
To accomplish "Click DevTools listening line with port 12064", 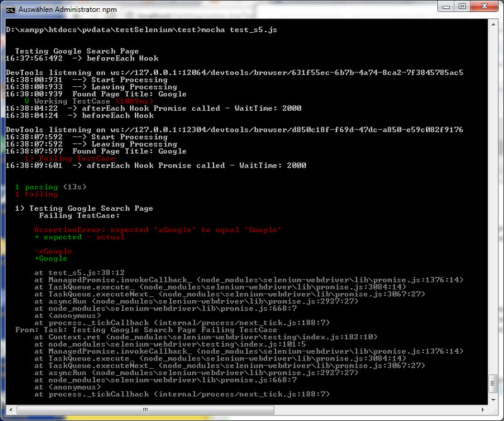I will point(234,72).
